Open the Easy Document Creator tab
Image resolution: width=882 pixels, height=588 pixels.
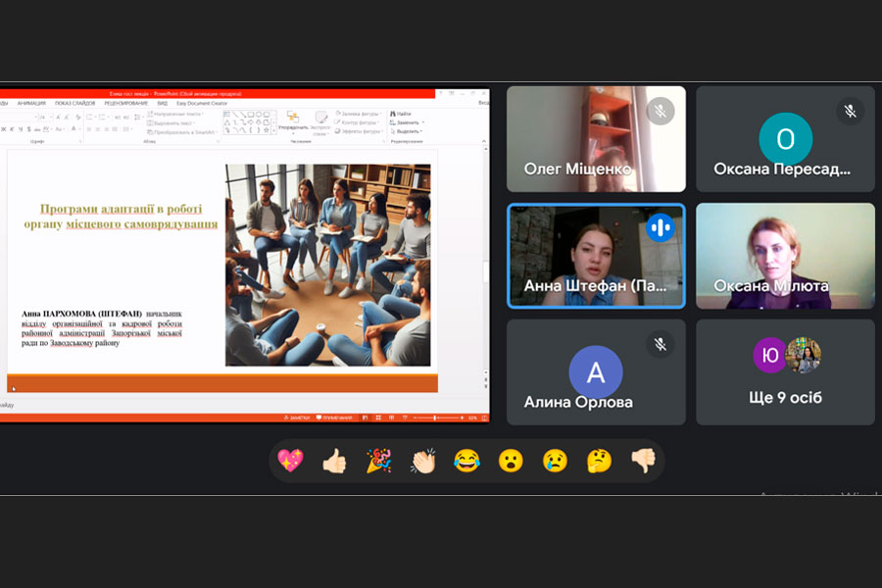click(202, 104)
